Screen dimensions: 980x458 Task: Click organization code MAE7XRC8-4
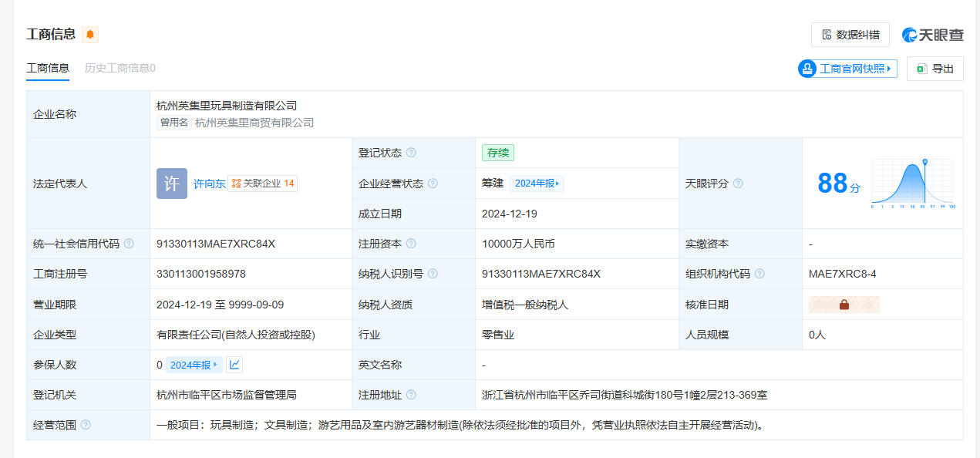(843, 274)
